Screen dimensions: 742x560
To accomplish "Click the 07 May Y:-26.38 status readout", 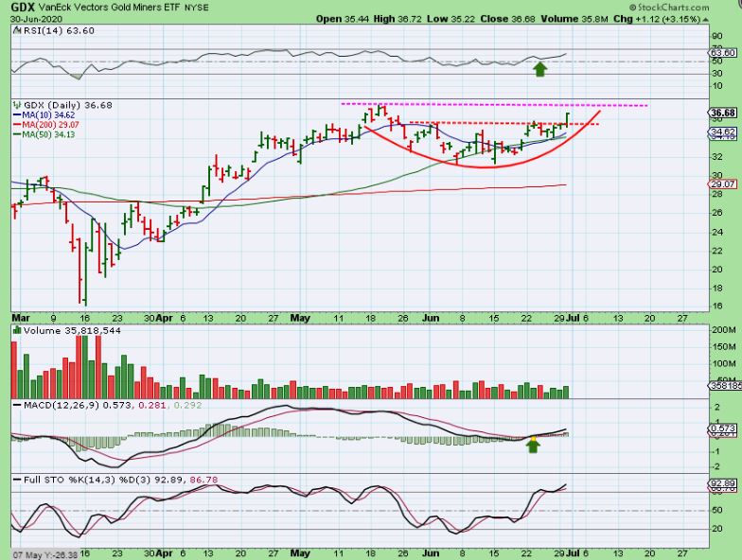I will 45,554.
